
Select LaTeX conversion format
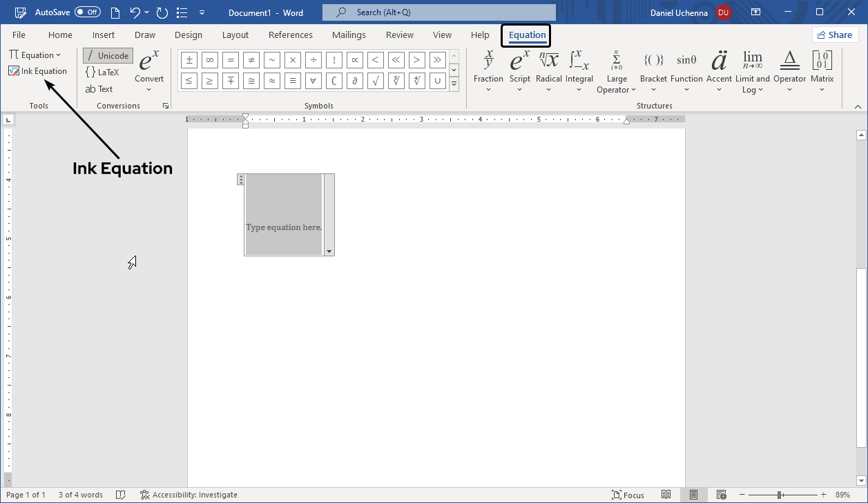tap(102, 72)
